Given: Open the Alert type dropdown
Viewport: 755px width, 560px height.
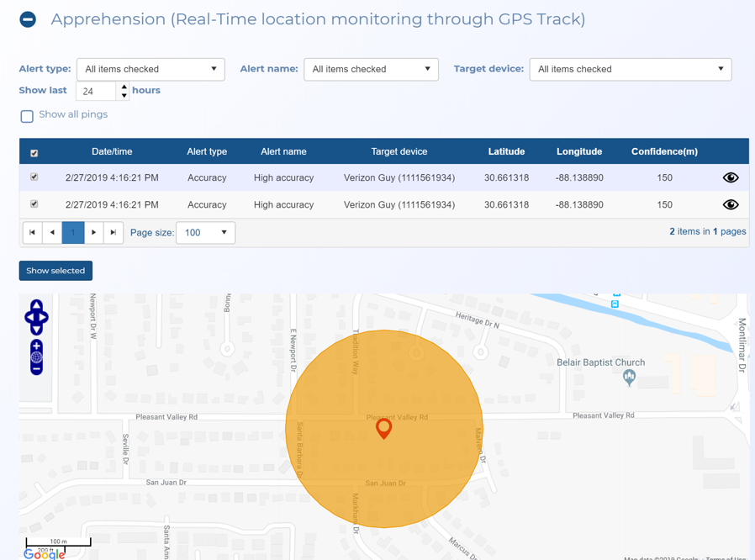Looking at the screenshot, I should click(x=150, y=69).
